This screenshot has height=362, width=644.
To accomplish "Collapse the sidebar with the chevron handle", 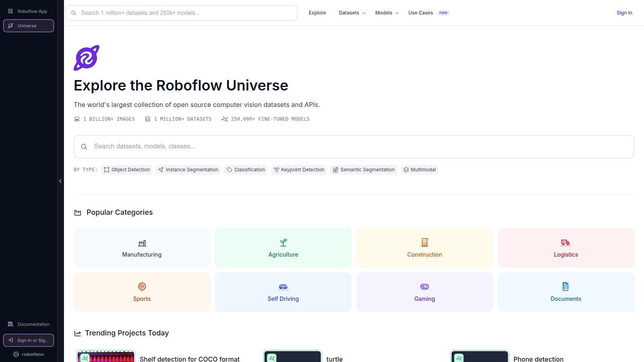I will click(60, 181).
